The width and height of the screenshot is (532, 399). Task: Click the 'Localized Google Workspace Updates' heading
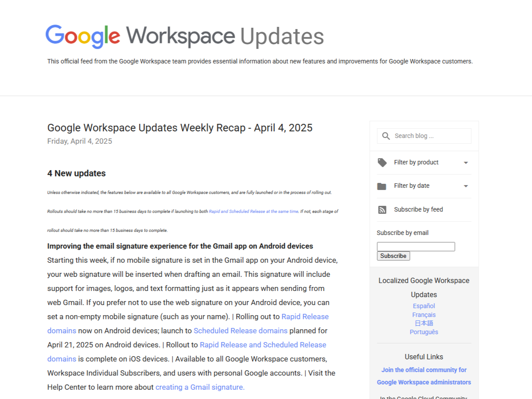tap(424, 287)
